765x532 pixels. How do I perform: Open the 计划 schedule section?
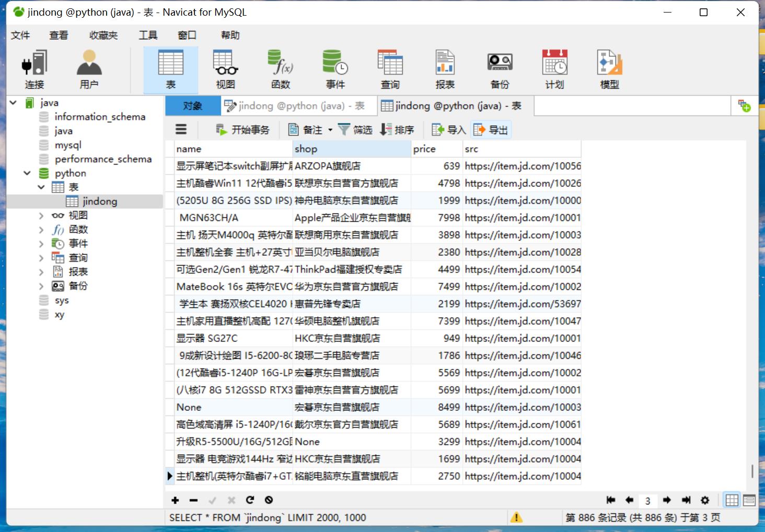pyautogui.click(x=554, y=70)
